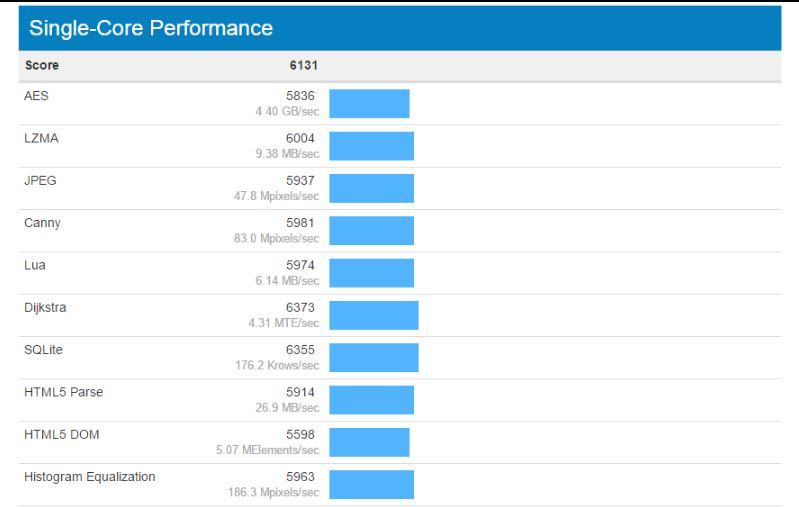Select the LZMA benchmark label

point(41,138)
